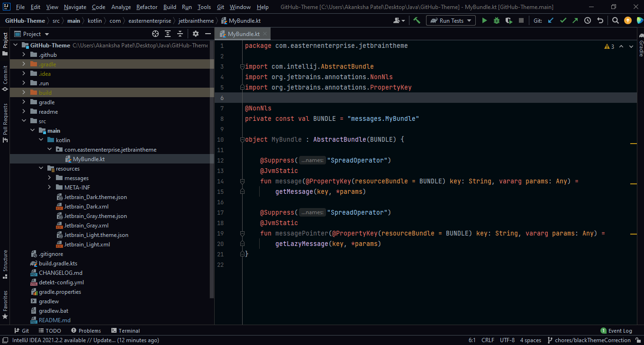Toggle the Terminal tool window
This screenshot has height=345, width=644.
(125, 331)
